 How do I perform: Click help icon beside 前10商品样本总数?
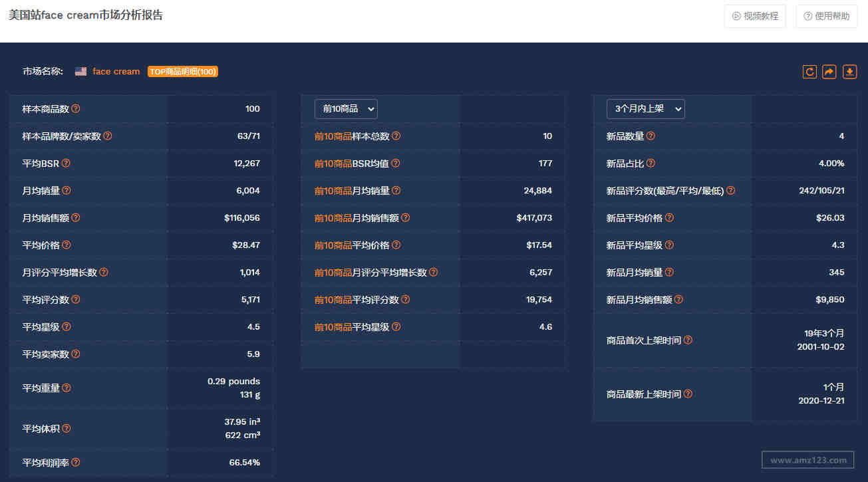(x=396, y=136)
